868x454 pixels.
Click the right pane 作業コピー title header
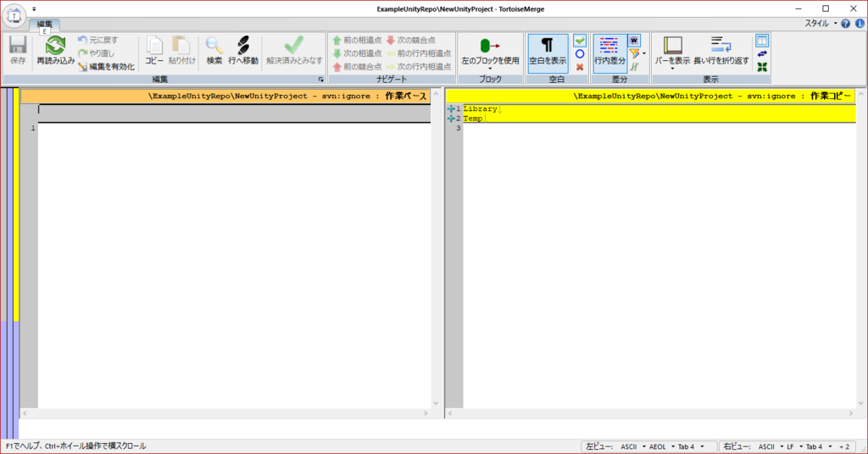(x=650, y=97)
